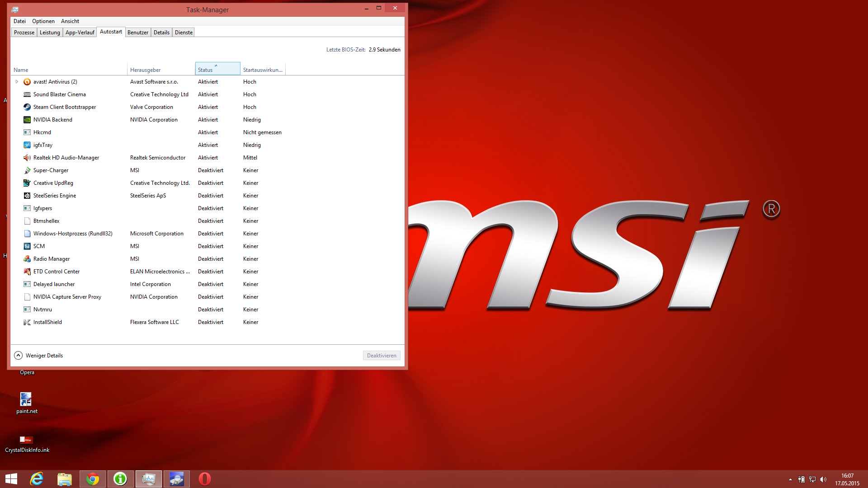
Task: Launch Internet Explorer from the taskbar
Action: tap(37, 479)
